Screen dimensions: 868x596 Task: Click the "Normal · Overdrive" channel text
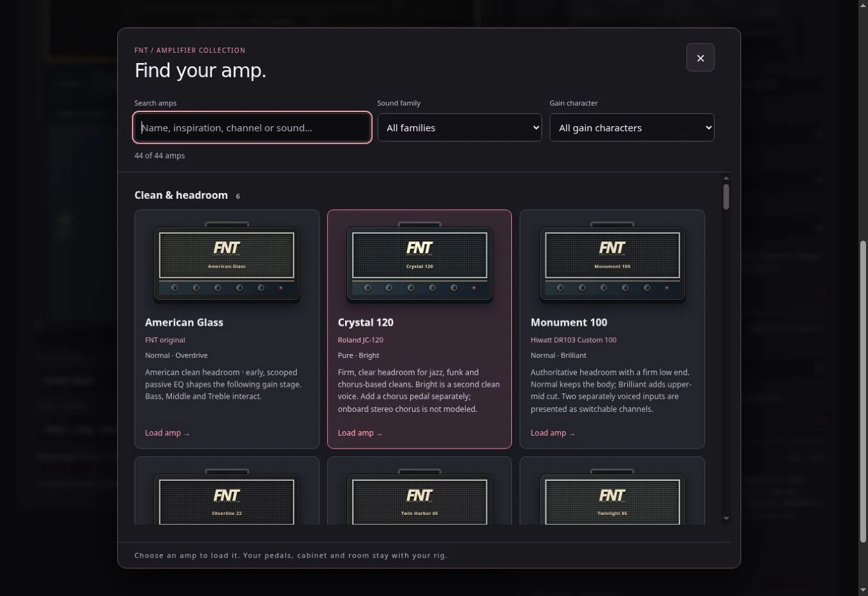[176, 355]
